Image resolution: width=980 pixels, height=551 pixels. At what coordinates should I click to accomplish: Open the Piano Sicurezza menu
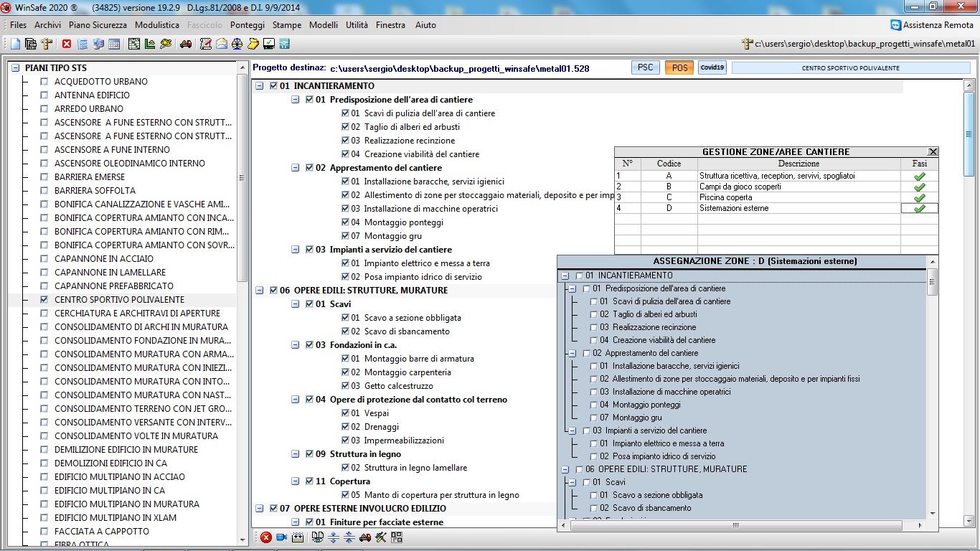tap(98, 25)
